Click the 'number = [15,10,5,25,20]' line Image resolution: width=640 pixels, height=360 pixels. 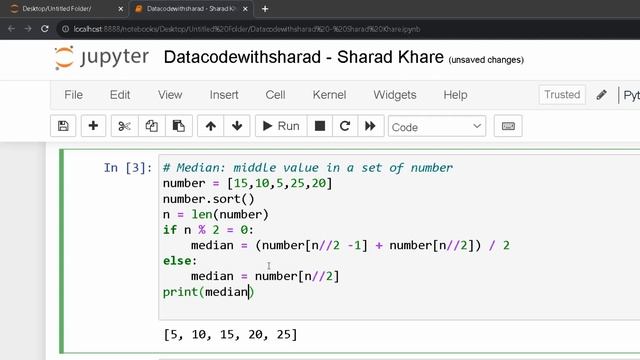point(247,183)
